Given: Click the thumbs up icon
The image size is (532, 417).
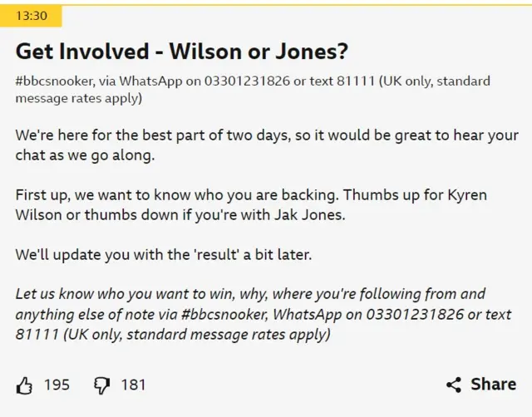Looking at the screenshot, I should pyautogui.click(x=24, y=385).
